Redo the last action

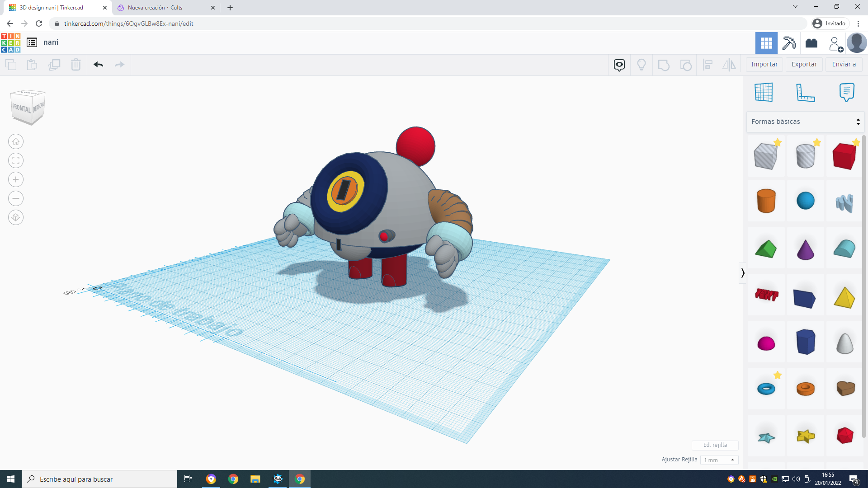(119, 65)
